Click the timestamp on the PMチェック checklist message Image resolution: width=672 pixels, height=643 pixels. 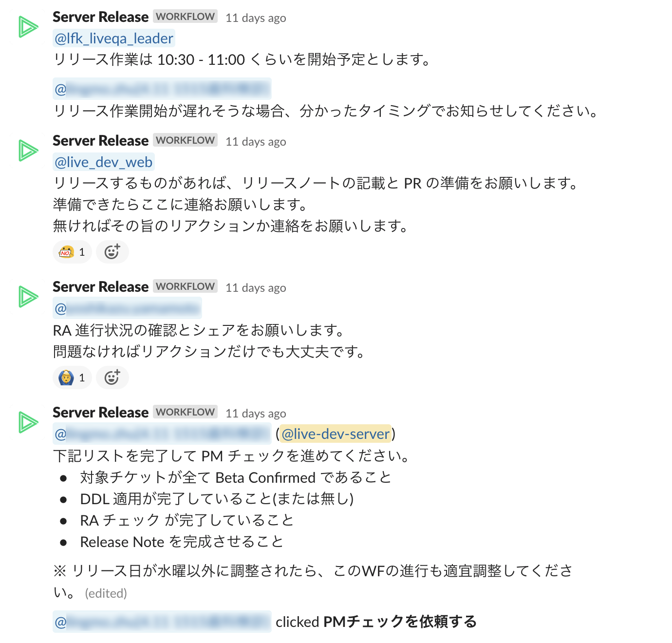pyautogui.click(x=256, y=414)
